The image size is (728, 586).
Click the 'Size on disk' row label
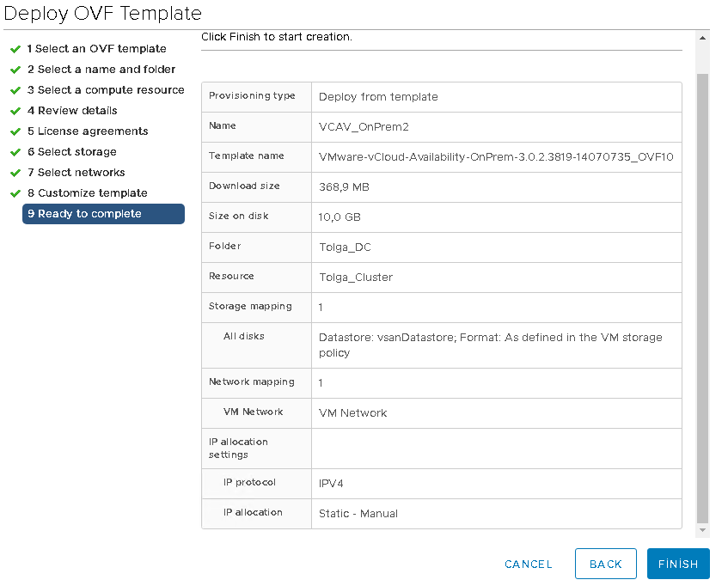(x=239, y=216)
